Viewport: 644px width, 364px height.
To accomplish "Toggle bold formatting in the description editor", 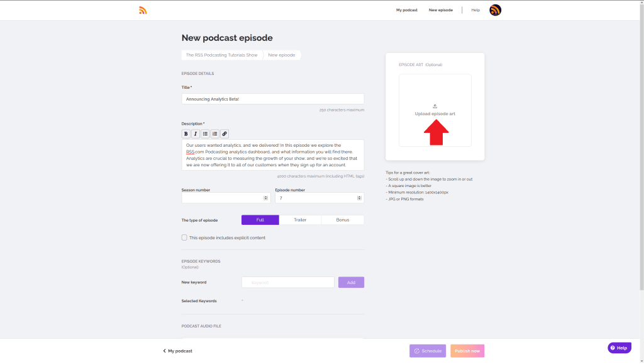I will [x=186, y=134].
